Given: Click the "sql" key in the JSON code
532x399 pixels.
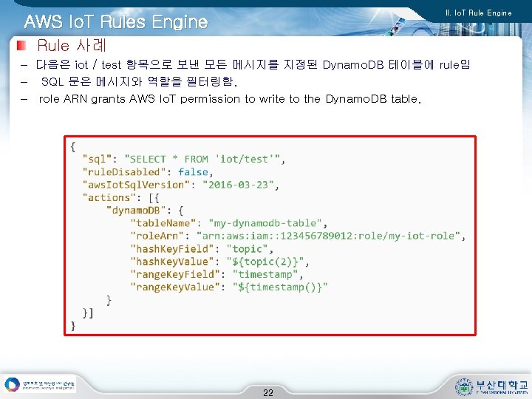Looking at the screenshot, I should (97, 159).
